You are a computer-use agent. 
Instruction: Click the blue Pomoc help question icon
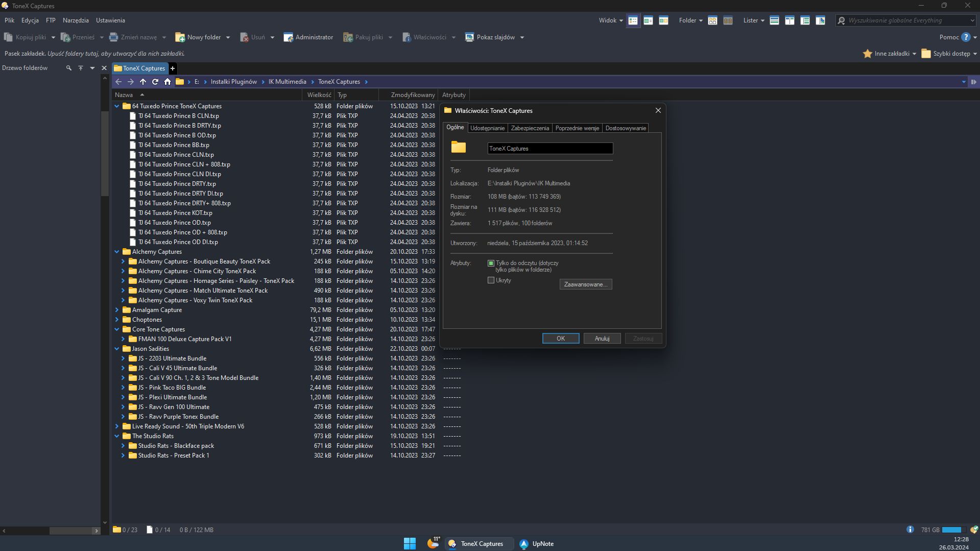[966, 37]
